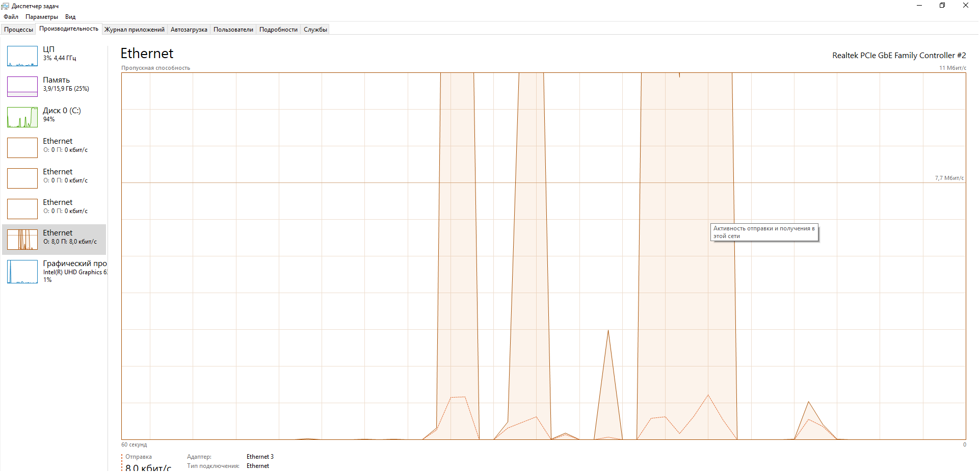Select the Производительность tab

tap(69, 29)
